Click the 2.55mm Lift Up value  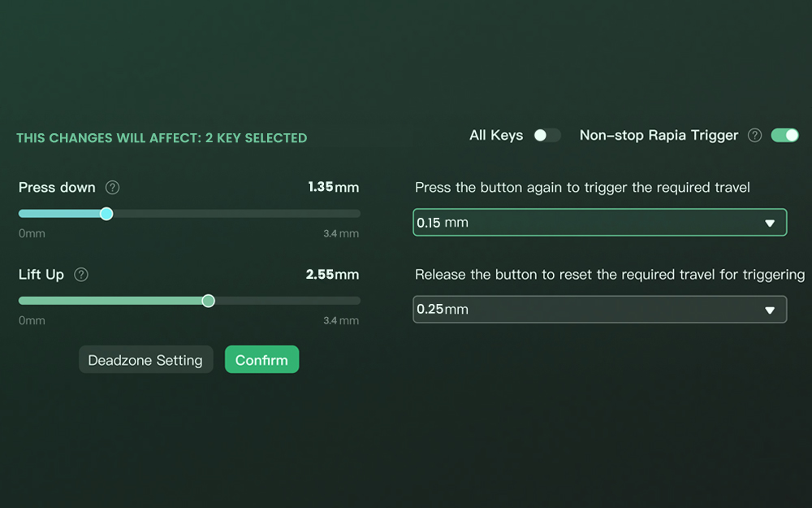332,275
